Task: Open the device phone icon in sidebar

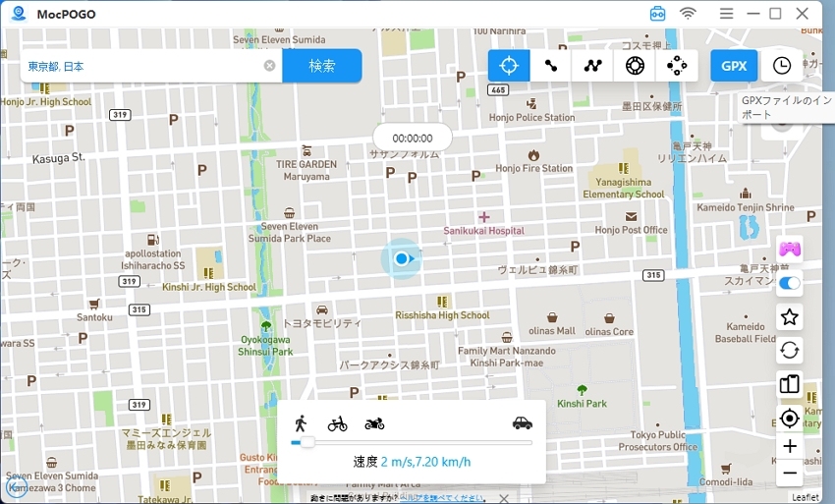Action: 789,384
